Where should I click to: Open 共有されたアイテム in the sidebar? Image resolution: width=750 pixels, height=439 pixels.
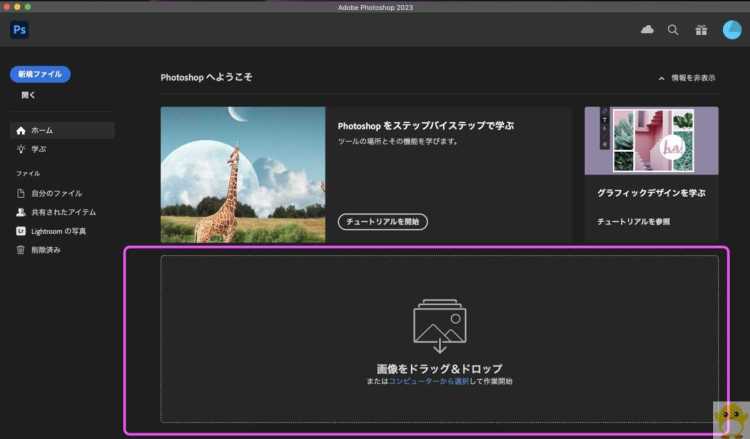63,212
